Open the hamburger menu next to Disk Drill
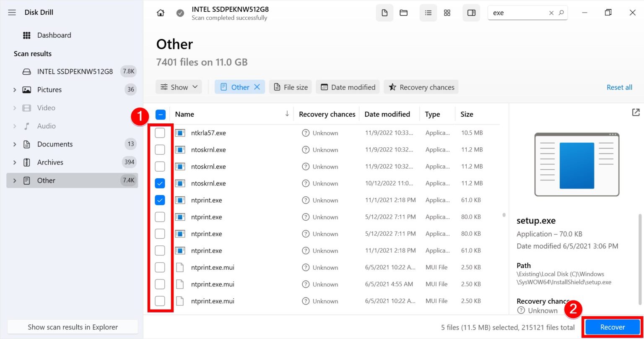The image size is (644, 339). point(12,12)
